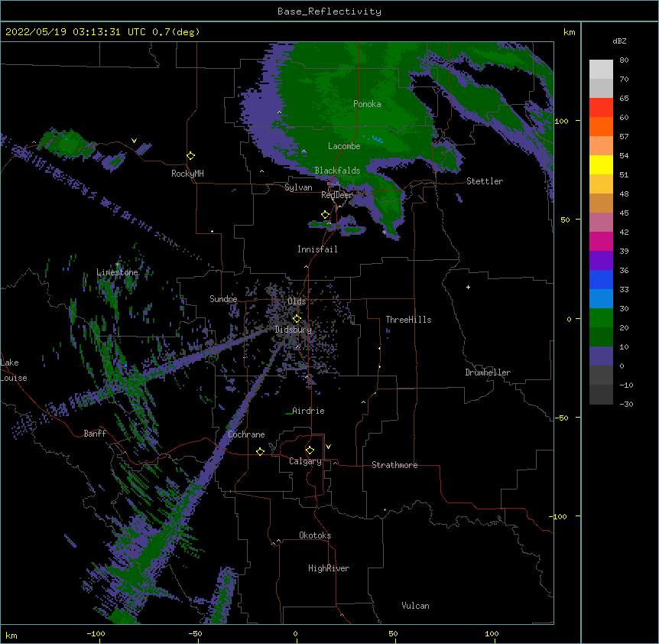The width and height of the screenshot is (659, 644).
Task: Click the slate purple 10 dBZ legend swatch
Action: (x=601, y=356)
